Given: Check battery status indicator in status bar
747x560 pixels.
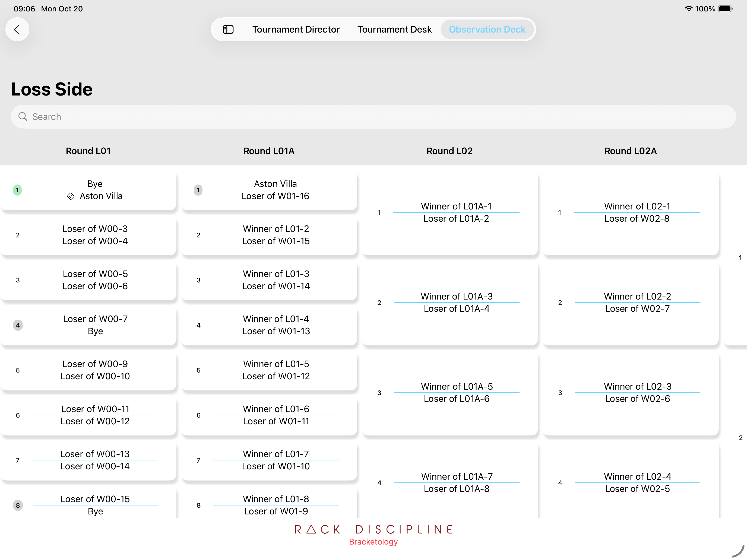Looking at the screenshot, I should point(725,9).
